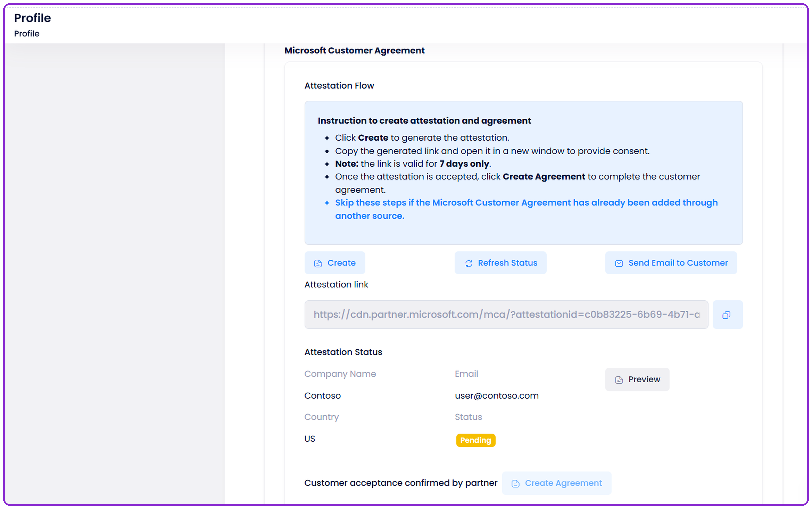Click the Country field label
Viewport: 812px width, 509px height.
(322, 417)
